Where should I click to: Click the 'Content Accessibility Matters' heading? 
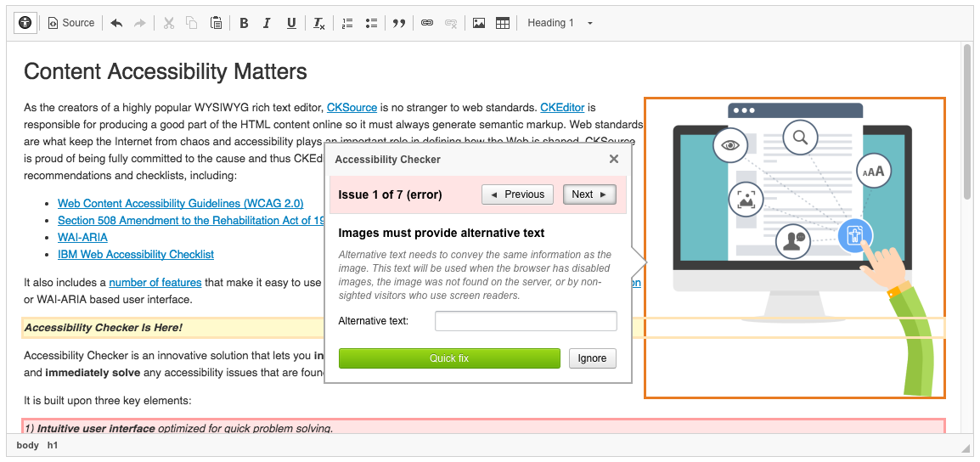coord(165,72)
